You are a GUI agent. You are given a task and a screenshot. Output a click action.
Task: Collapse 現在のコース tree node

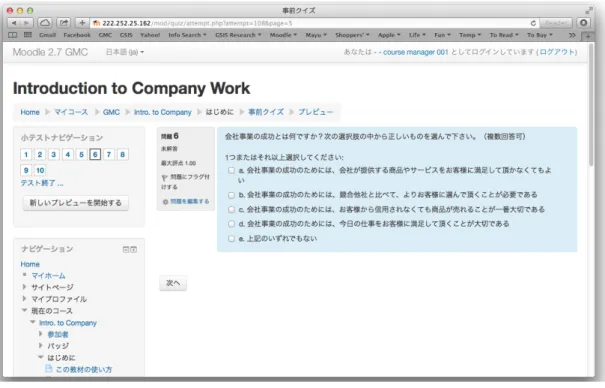[24, 310]
